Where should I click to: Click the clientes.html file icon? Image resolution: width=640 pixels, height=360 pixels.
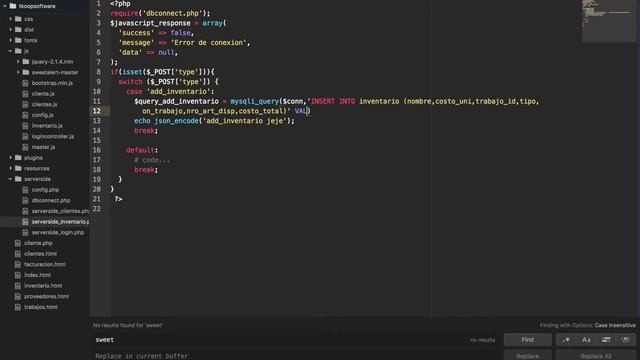pos(18,253)
